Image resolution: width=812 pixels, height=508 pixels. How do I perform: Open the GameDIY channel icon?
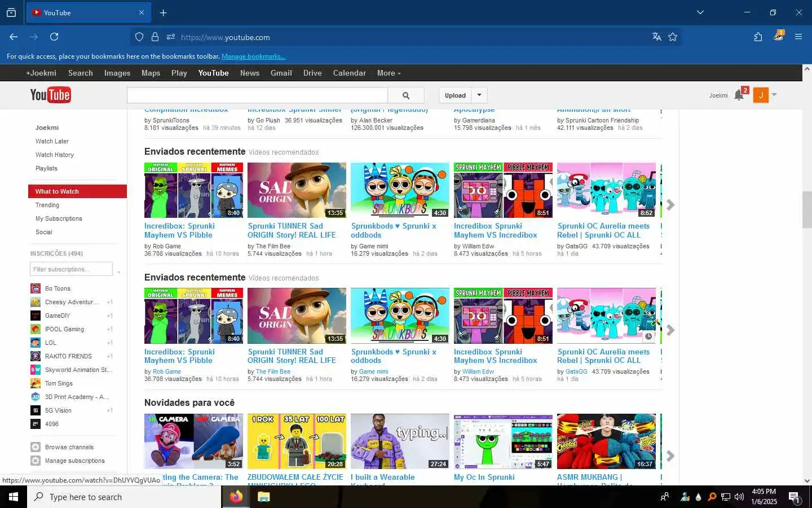36,316
